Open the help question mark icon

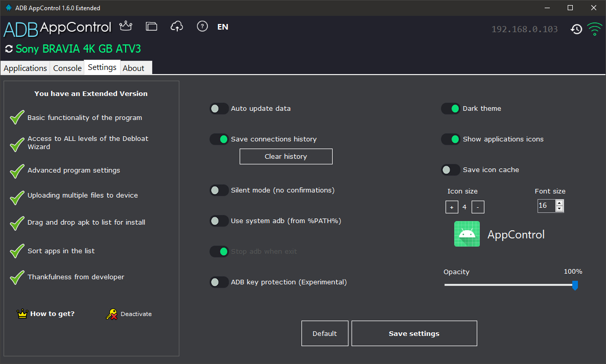click(202, 27)
